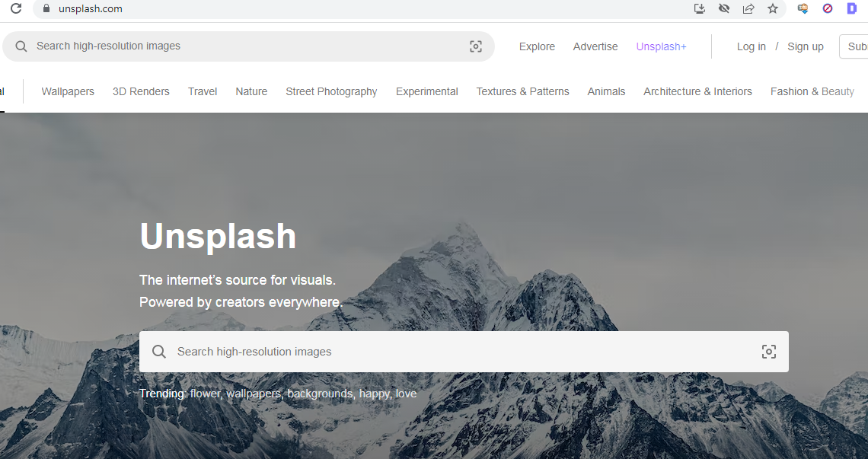The image size is (868, 459).
Task: Click Log in
Action: point(752,46)
